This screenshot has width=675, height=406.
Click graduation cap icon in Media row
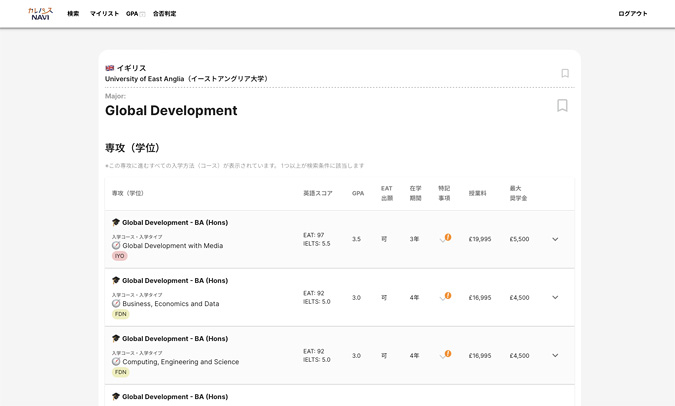[116, 222]
